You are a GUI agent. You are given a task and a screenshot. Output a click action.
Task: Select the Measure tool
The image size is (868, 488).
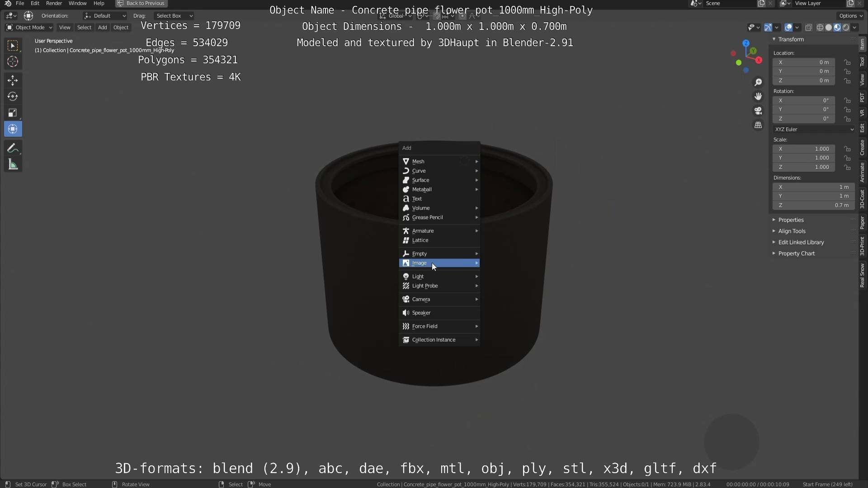(13, 165)
